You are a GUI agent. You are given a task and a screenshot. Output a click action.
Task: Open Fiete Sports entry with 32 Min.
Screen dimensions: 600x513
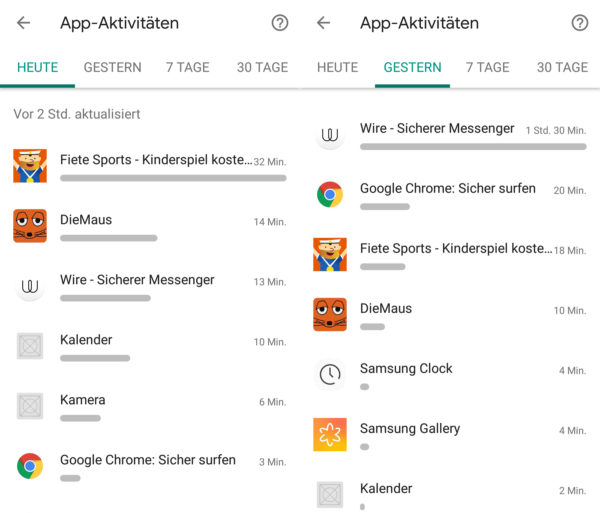pos(150,166)
